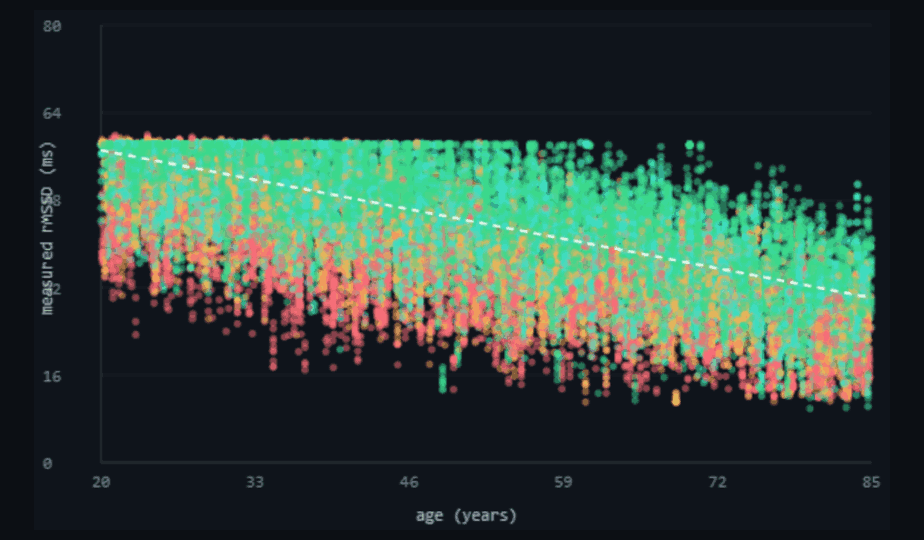
Task: Click the x-axis tick label 72
Action: (x=717, y=482)
